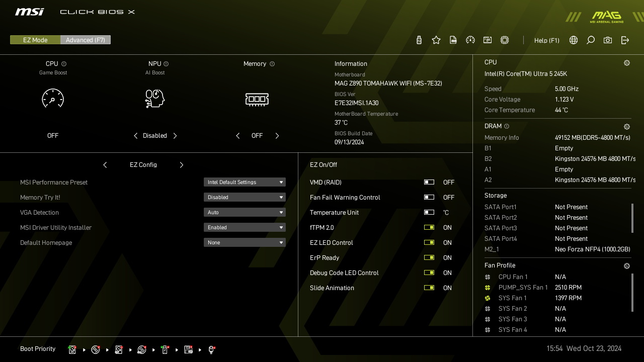
Task: Select USB key boot device icon
Action: (165, 349)
